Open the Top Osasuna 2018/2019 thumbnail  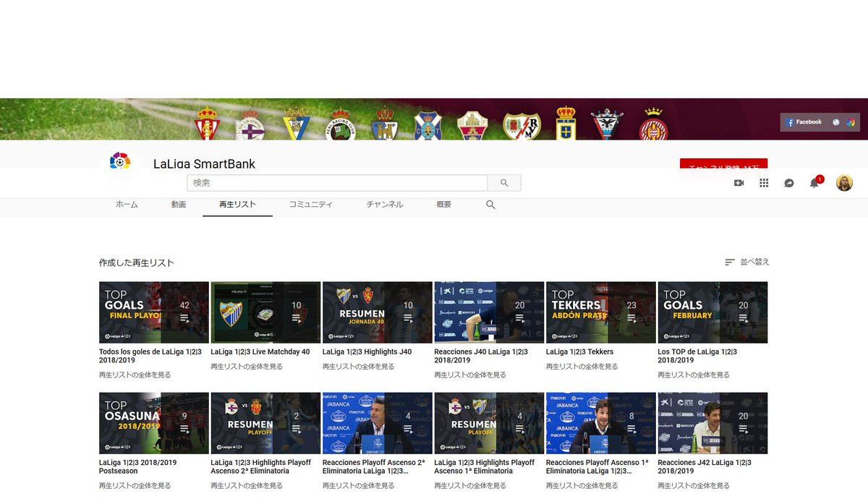click(x=154, y=423)
